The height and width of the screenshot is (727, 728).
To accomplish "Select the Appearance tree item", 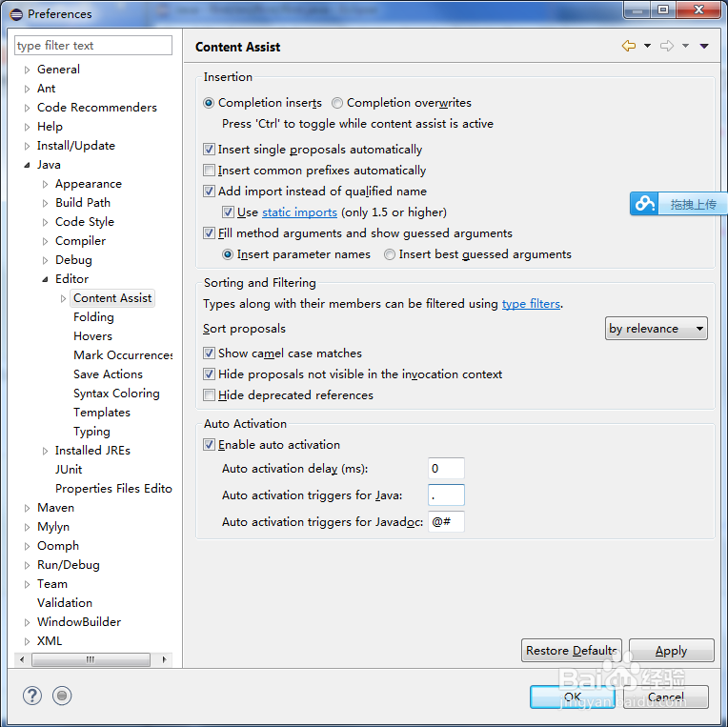I will (x=89, y=184).
